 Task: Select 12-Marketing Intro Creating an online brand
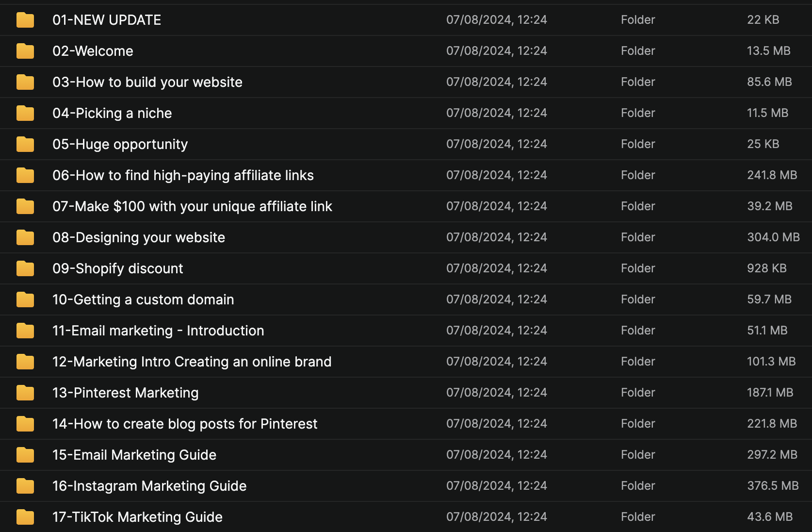[x=192, y=362]
